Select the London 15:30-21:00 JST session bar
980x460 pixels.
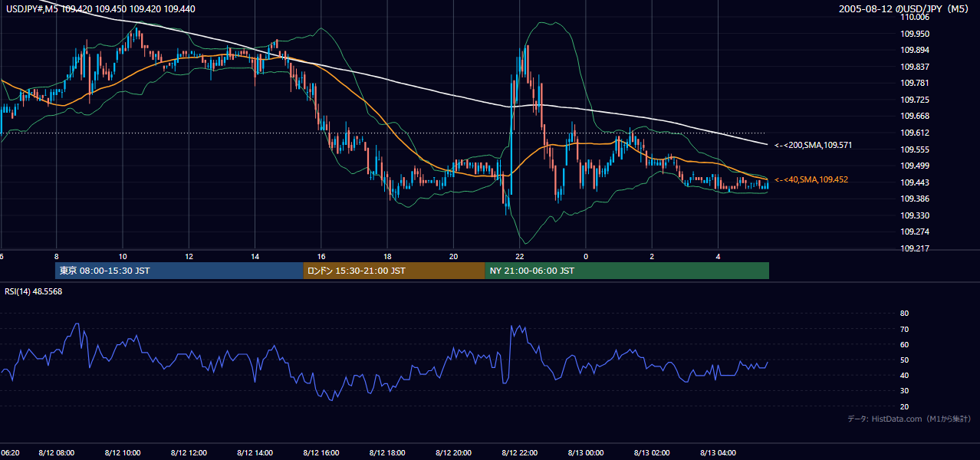click(x=394, y=271)
